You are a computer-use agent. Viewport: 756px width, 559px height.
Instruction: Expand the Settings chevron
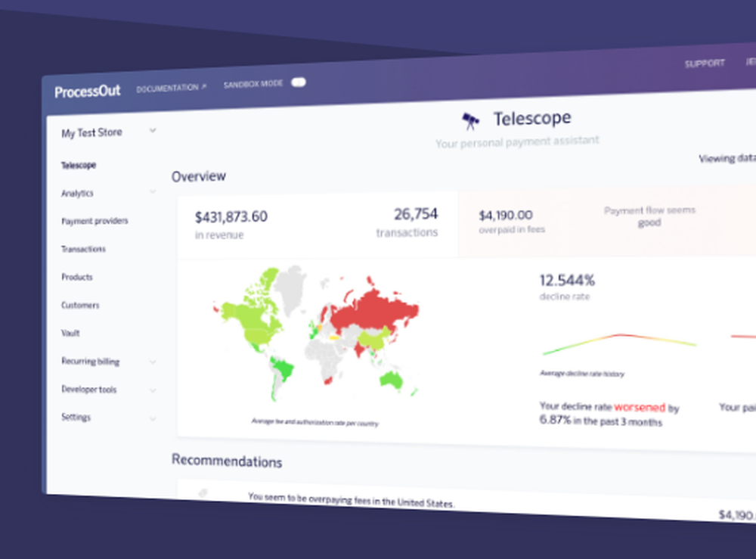[x=153, y=418]
